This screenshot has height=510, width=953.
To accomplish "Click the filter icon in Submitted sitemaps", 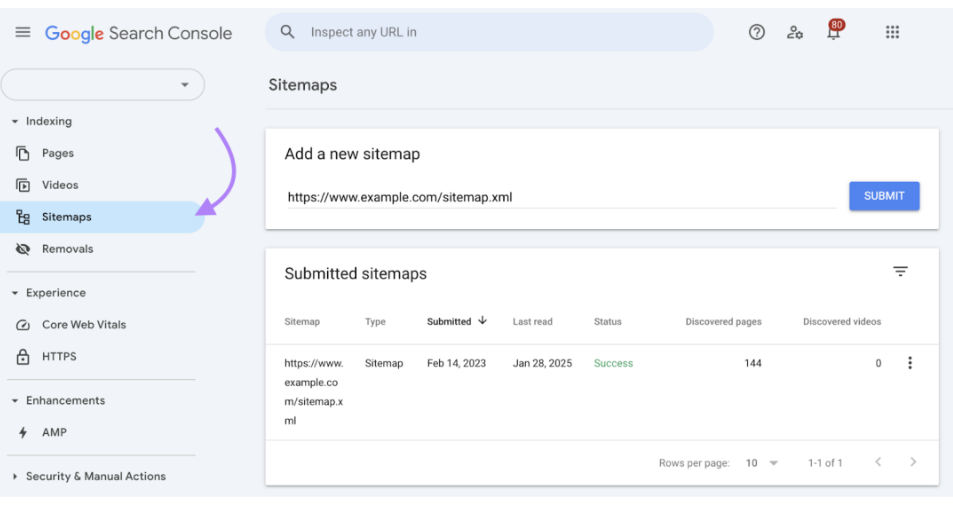I will pyautogui.click(x=900, y=272).
